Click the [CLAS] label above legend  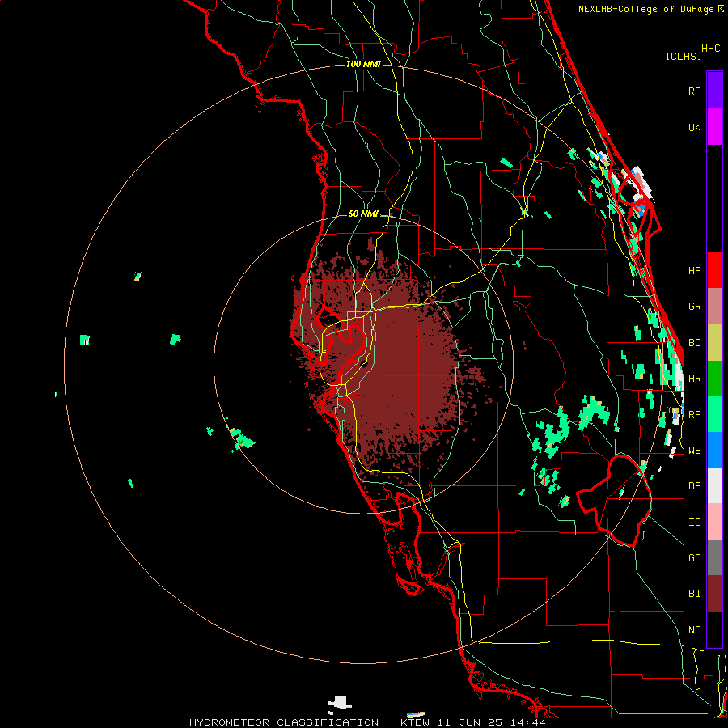[x=684, y=56]
